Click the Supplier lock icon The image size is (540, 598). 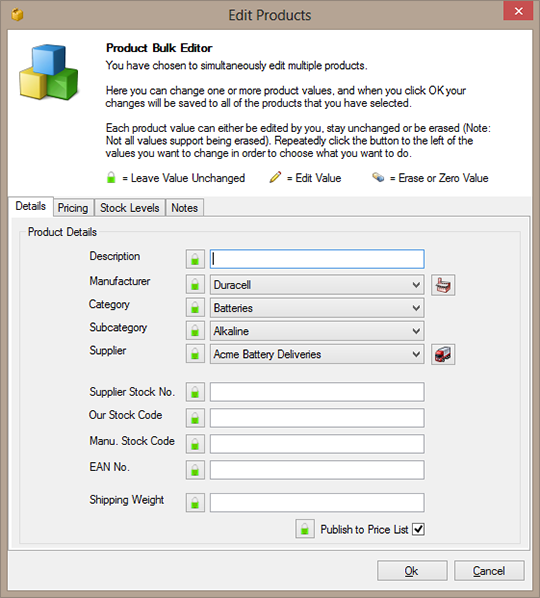point(195,354)
